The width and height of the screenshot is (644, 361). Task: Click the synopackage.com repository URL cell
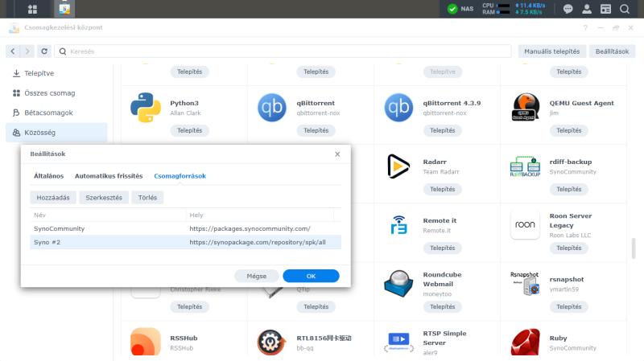[258, 243]
